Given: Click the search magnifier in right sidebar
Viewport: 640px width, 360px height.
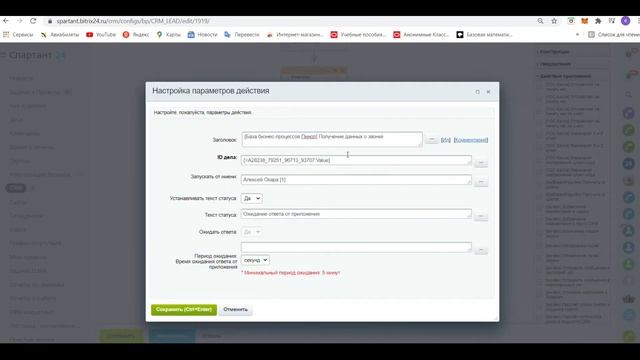Looking at the screenshot, I should (x=629, y=94).
